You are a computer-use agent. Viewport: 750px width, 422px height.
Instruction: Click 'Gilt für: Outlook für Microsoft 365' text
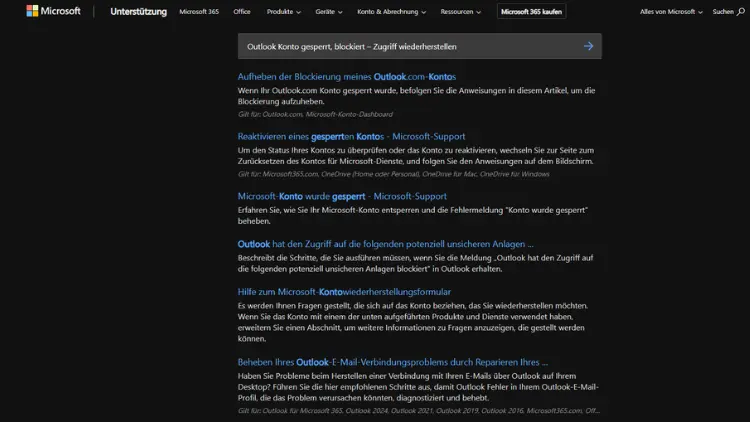419,411
